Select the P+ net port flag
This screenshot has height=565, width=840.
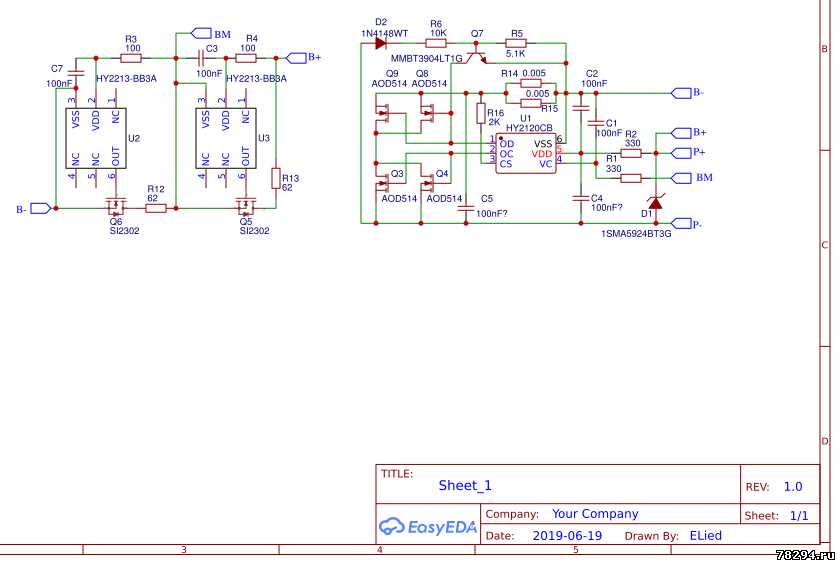coord(681,153)
